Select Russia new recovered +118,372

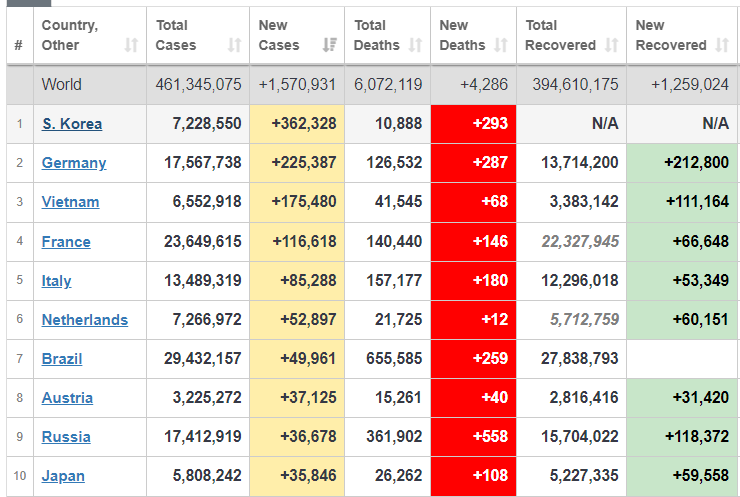pyautogui.click(x=697, y=437)
